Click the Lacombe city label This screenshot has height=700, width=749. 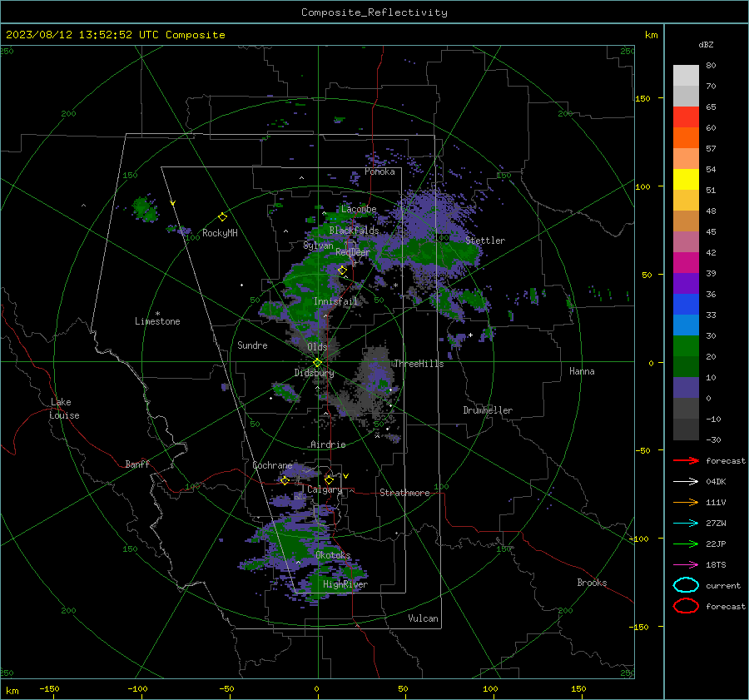[x=359, y=209]
